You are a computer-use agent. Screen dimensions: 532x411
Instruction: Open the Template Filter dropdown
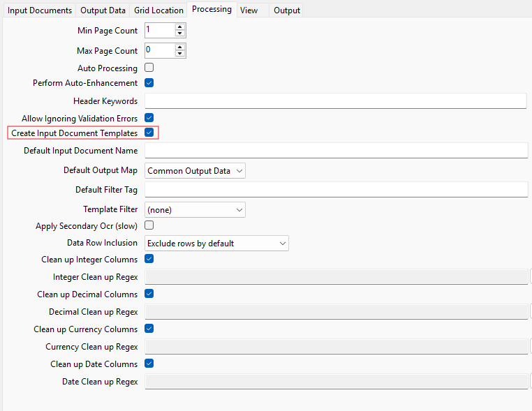[195, 209]
